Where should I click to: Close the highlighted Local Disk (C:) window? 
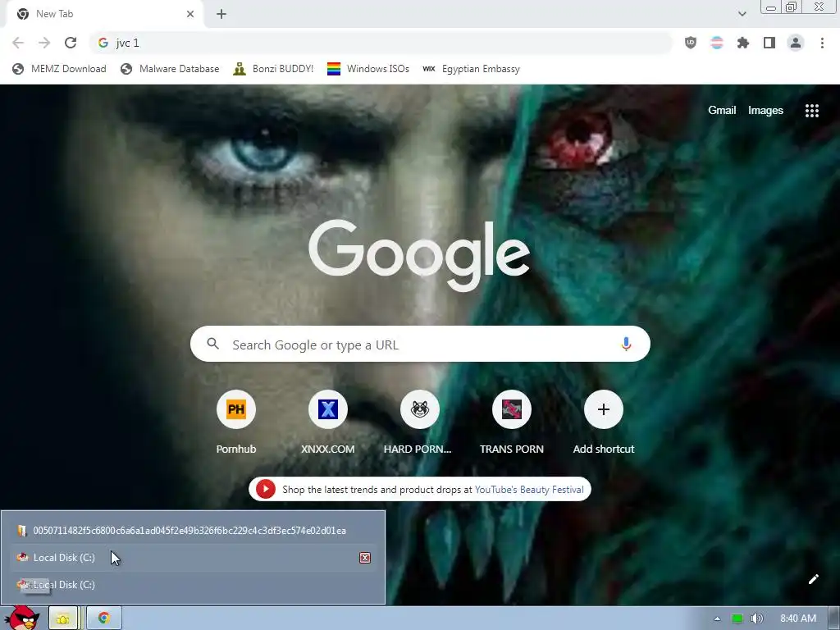point(365,558)
